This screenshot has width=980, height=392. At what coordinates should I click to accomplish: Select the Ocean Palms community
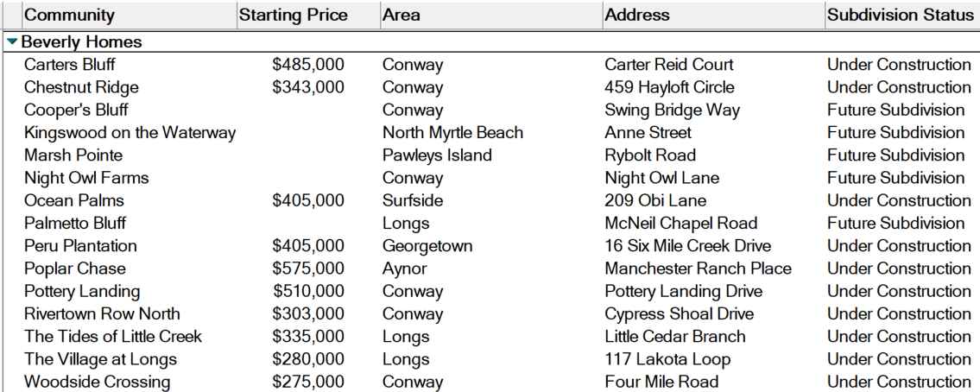click(x=73, y=200)
